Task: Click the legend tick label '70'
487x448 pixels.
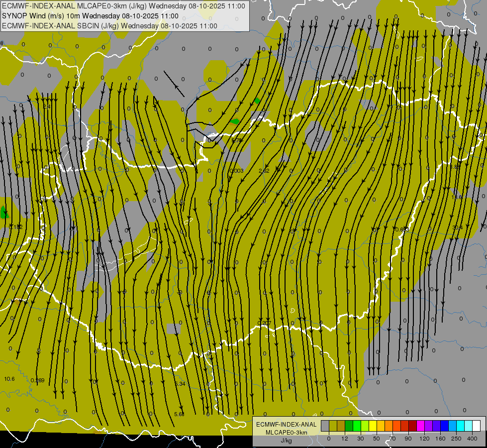Action: pyautogui.click(x=392, y=439)
